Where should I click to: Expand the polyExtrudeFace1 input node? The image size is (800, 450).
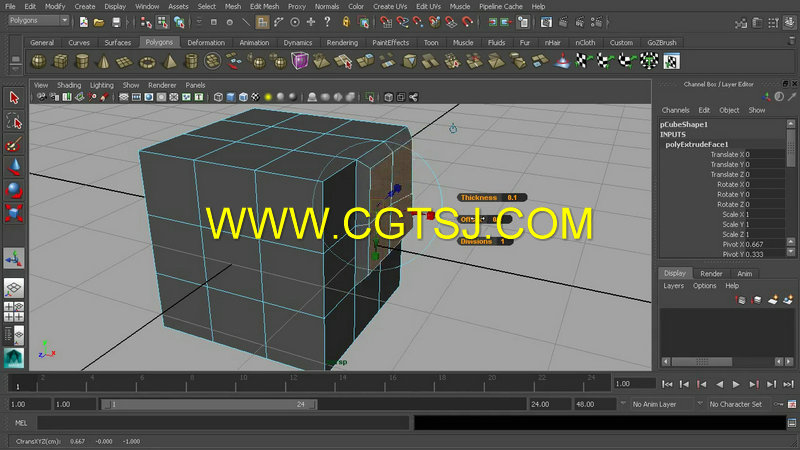pos(697,144)
